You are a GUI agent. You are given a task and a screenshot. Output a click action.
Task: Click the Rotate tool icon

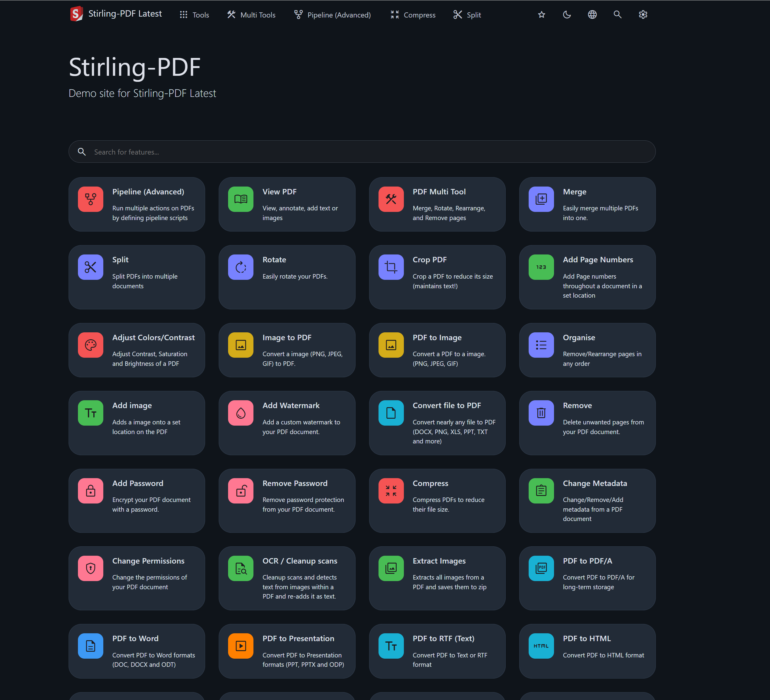(241, 267)
